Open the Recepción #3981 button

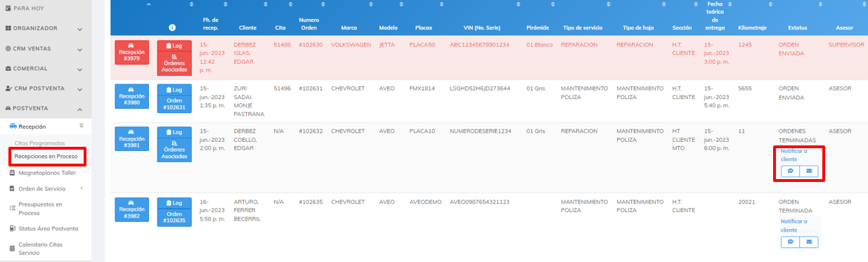pos(132,138)
